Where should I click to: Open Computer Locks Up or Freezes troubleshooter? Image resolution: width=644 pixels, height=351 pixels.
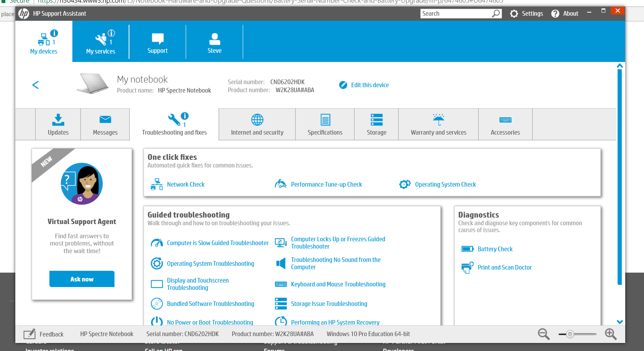click(x=338, y=243)
